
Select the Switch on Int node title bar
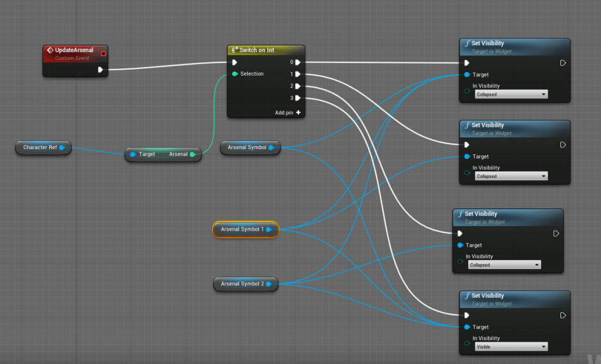[266, 50]
